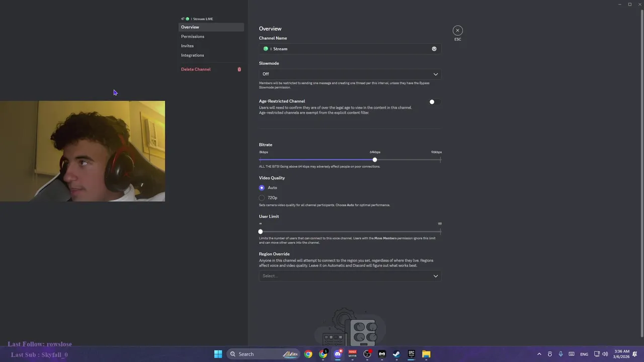
Task: Click the Bitrate slider handle
Action: (x=375, y=160)
